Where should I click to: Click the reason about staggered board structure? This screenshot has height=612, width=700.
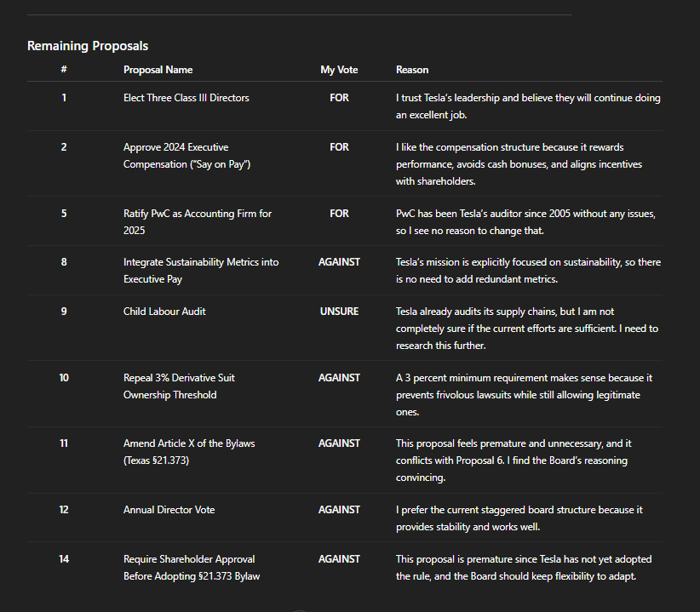519,518
